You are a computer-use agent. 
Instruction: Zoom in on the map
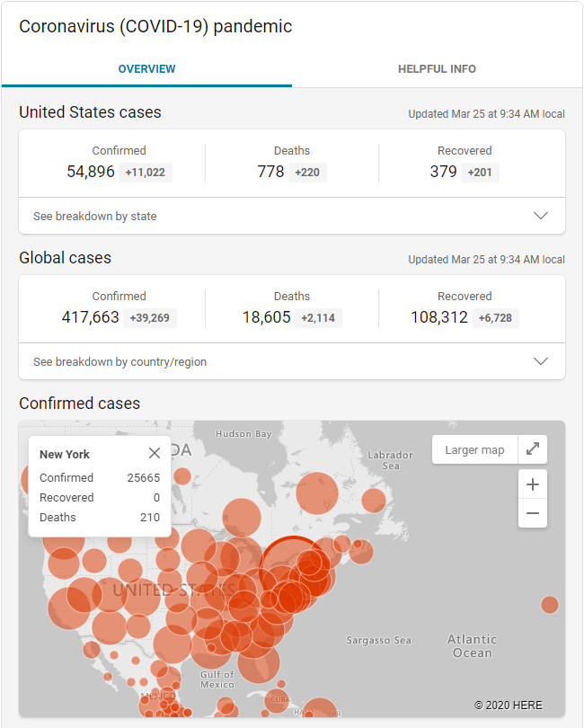tap(533, 484)
